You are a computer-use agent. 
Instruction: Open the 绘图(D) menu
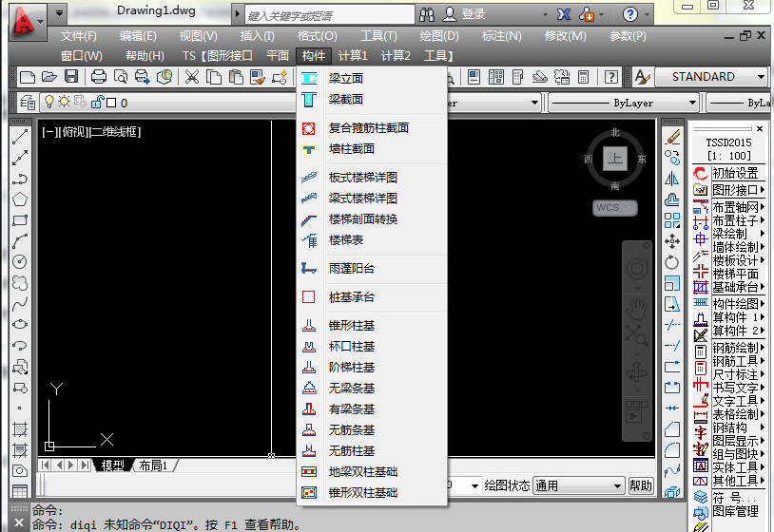[439, 36]
